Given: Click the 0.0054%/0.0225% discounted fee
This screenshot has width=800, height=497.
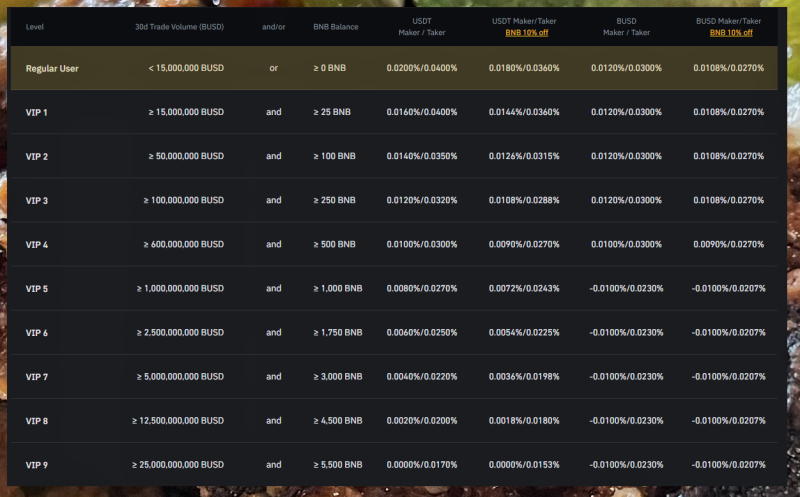Looking at the screenshot, I should 524,333.
